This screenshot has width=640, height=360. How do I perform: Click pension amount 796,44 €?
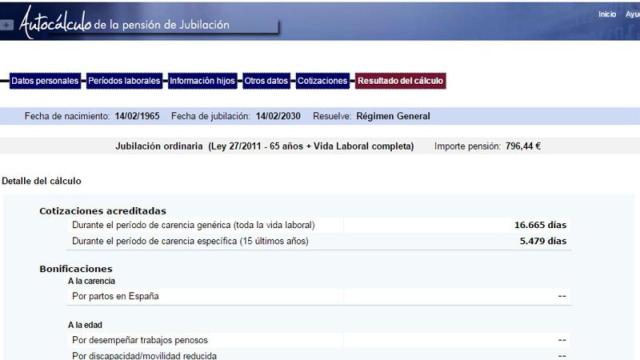coord(523,146)
